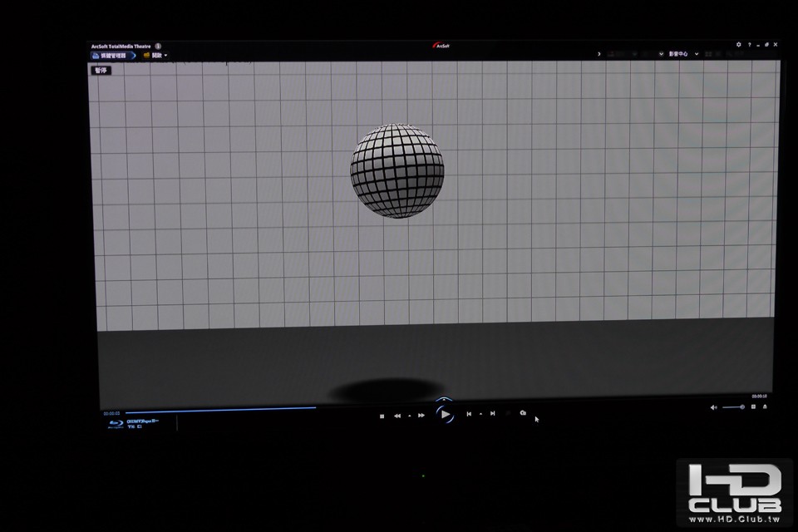Image resolution: width=798 pixels, height=532 pixels.
Task: Click the 暫停 paused indicator
Action: [x=101, y=71]
